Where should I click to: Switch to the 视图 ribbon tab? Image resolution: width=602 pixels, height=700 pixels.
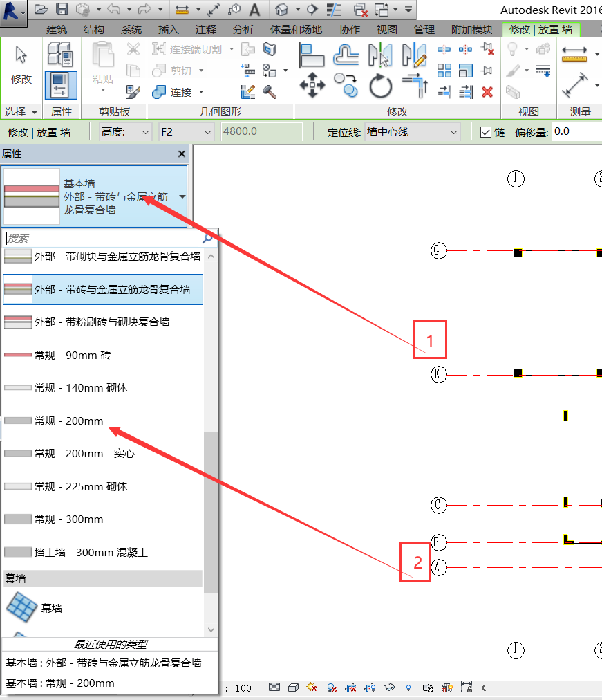pyautogui.click(x=387, y=30)
